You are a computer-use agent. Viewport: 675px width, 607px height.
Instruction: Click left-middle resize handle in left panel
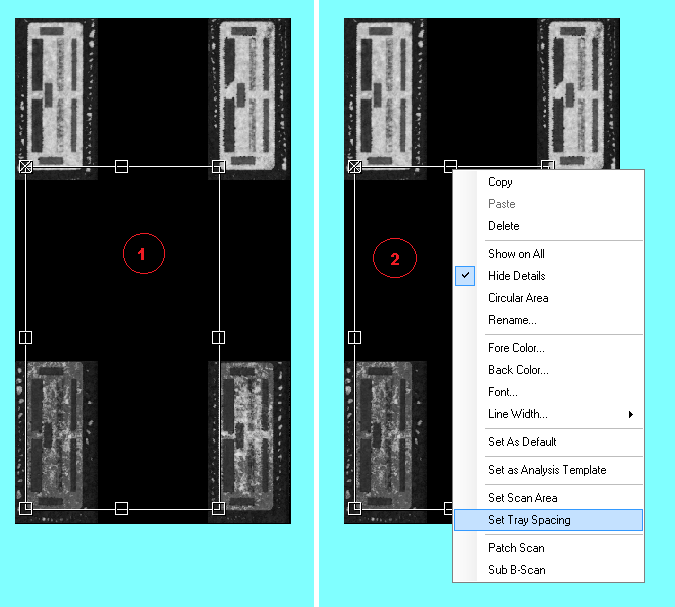pyautogui.click(x=26, y=338)
